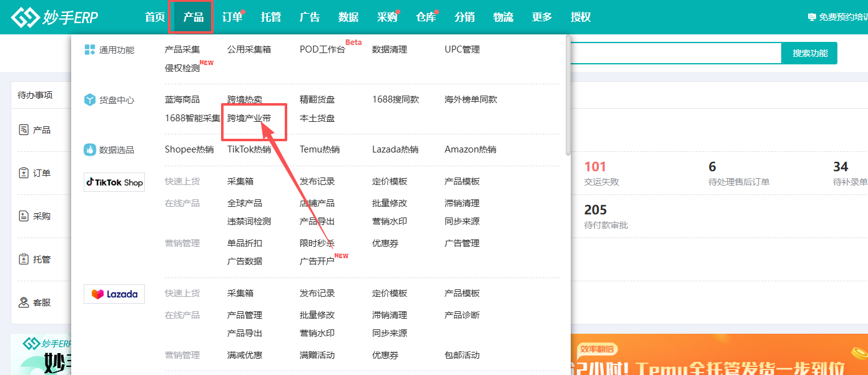Click the 搜索功能 button

pos(809,53)
